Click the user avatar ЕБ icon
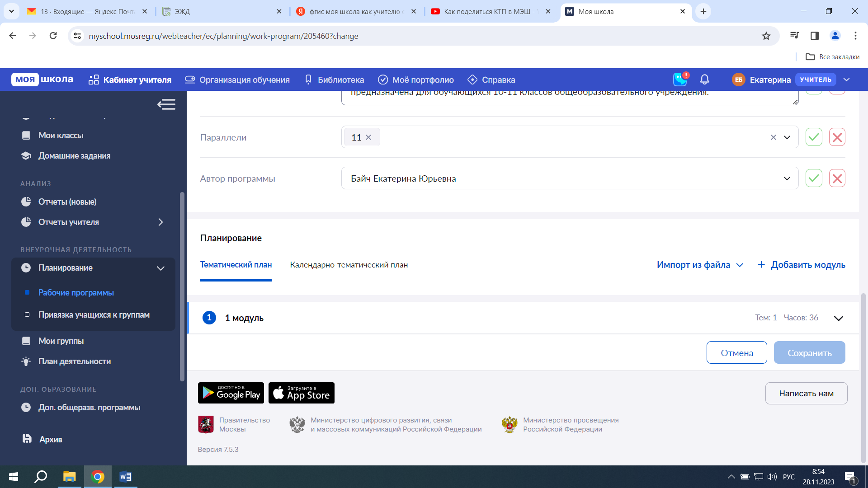The image size is (868, 488). tap(738, 80)
